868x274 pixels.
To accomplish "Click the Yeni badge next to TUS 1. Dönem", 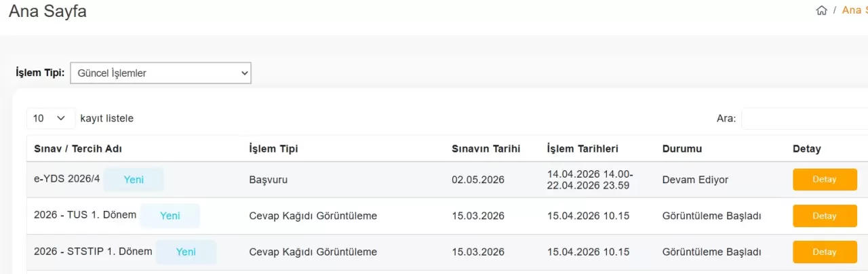I will [170, 216].
